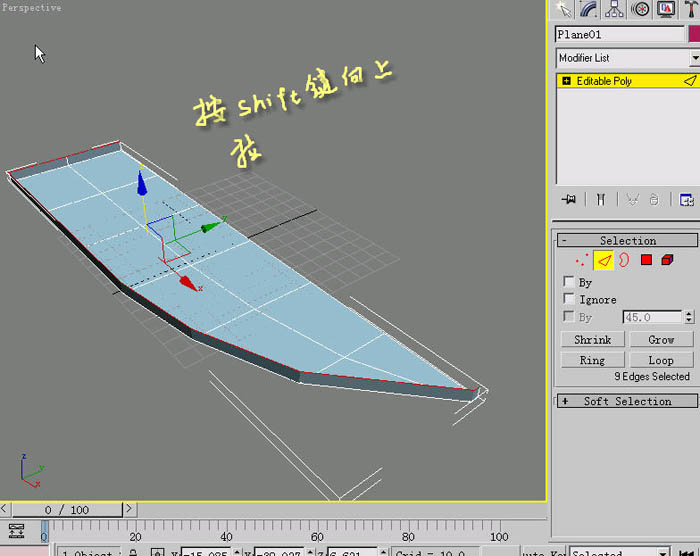Toggle Absolute/Offset transform type-in icon
Image resolution: width=700 pixels, height=556 pixels.
[x=158, y=552]
